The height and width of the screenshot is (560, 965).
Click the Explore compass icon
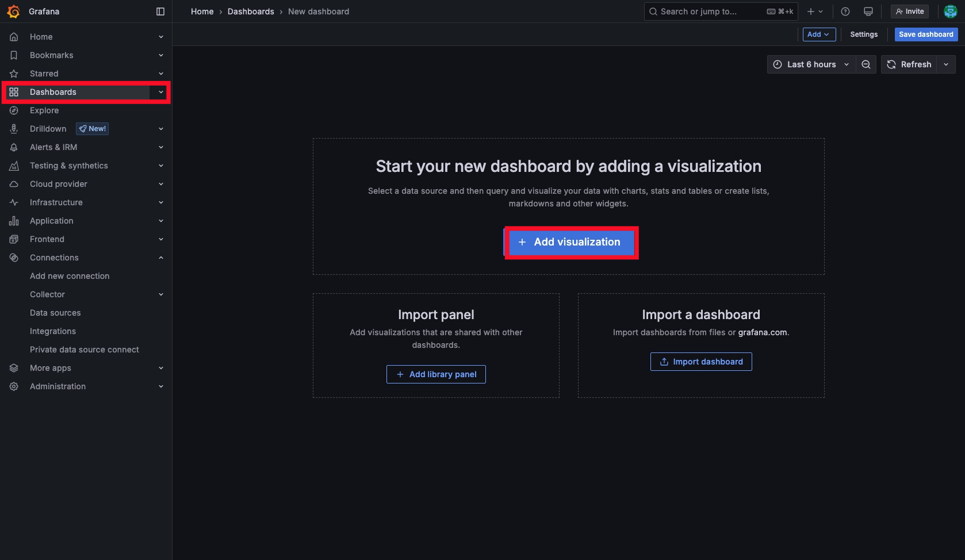14,110
